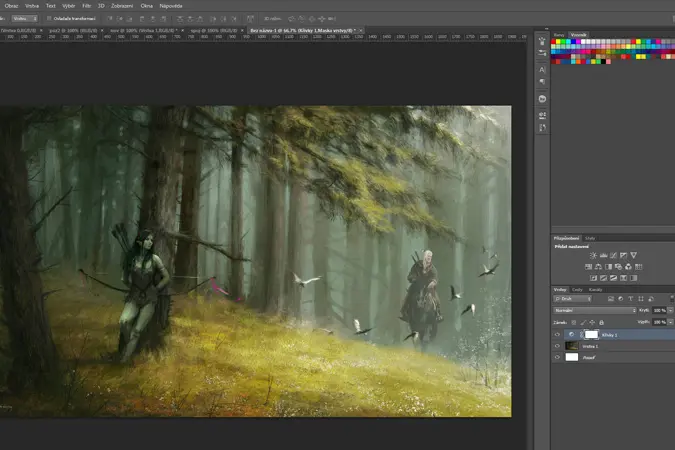Screen dimensions: 675x450
Task: Add a Curves adjustment from adjustments panel
Action: (x=613, y=255)
